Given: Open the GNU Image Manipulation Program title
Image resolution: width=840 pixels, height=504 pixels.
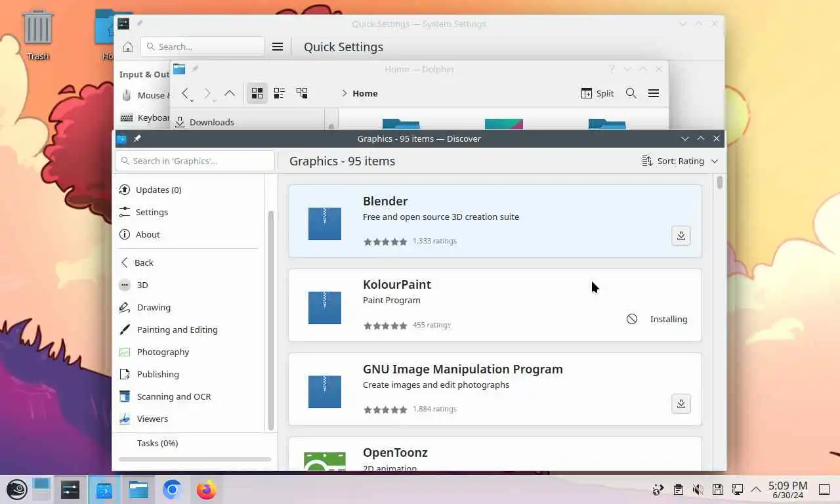Looking at the screenshot, I should tap(463, 369).
